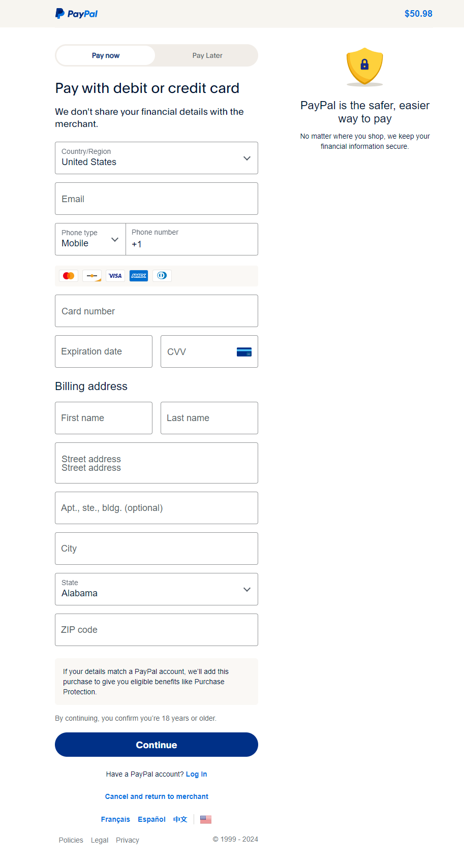The image size is (464, 868).
Task: Select the Pay now tab
Action: 106,55
